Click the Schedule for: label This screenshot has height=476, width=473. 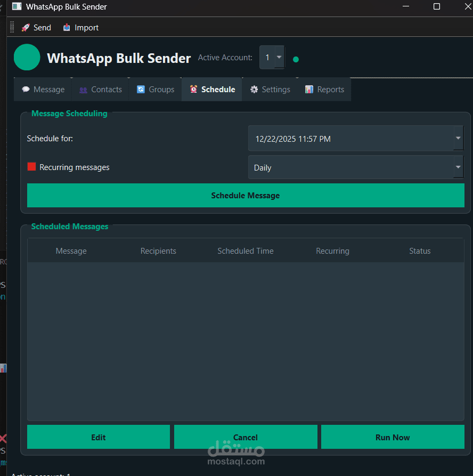coord(50,139)
